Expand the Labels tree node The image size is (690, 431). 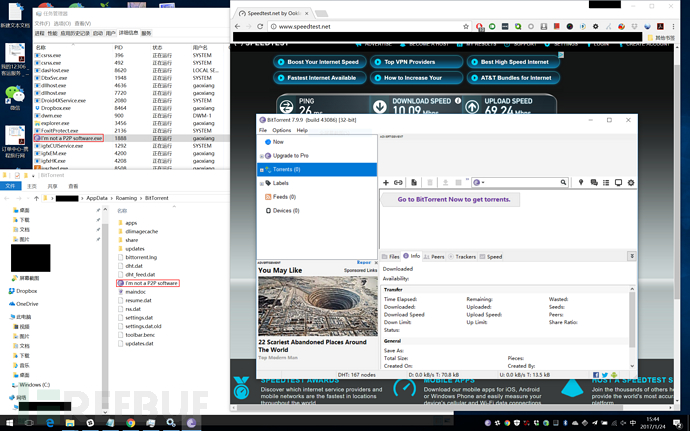pos(261,183)
